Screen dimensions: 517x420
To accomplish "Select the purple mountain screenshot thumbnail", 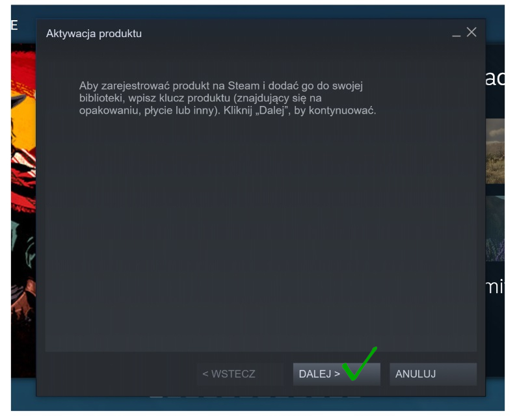I will [495, 228].
